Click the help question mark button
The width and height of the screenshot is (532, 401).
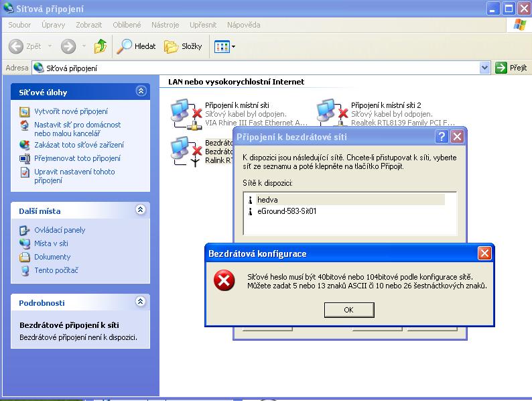(x=442, y=137)
